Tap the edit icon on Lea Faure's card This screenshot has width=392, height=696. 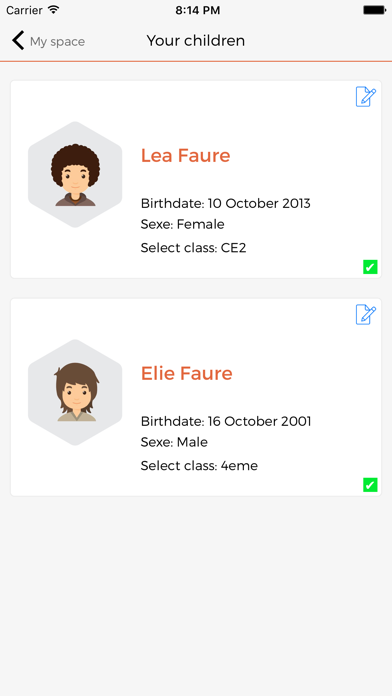[x=366, y=97]
